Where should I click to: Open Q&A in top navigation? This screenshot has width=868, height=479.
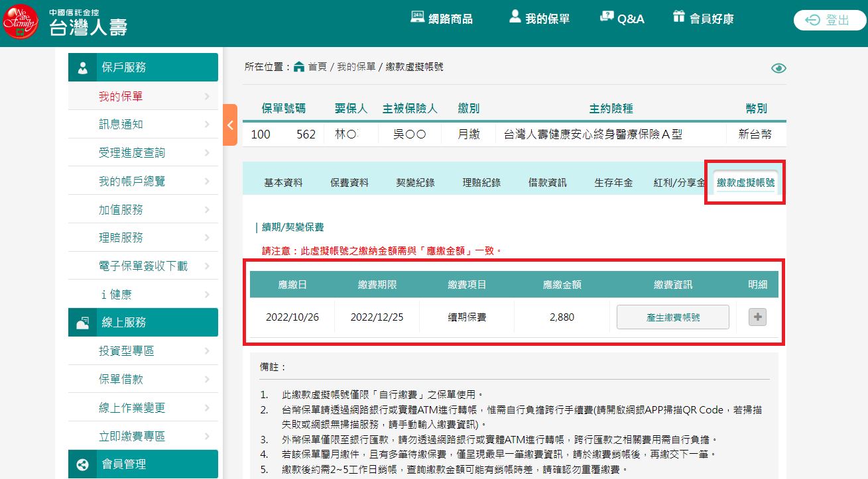point(622,19)
